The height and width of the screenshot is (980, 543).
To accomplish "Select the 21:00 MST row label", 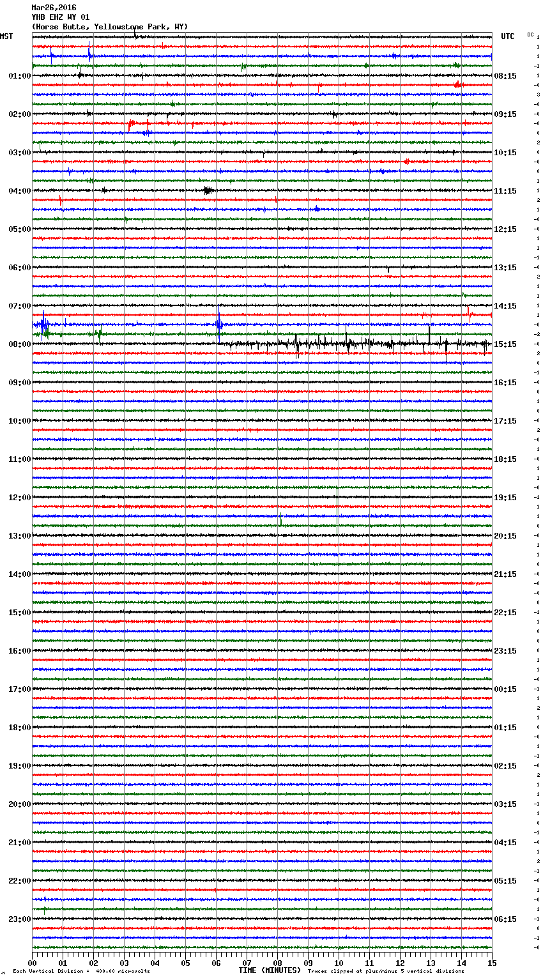I will point(20,843).
